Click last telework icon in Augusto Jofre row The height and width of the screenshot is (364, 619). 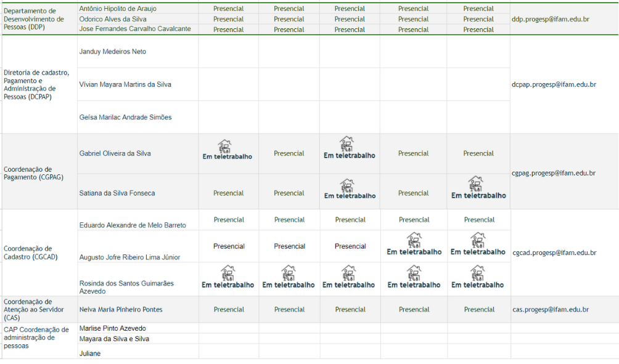point(478,240)
